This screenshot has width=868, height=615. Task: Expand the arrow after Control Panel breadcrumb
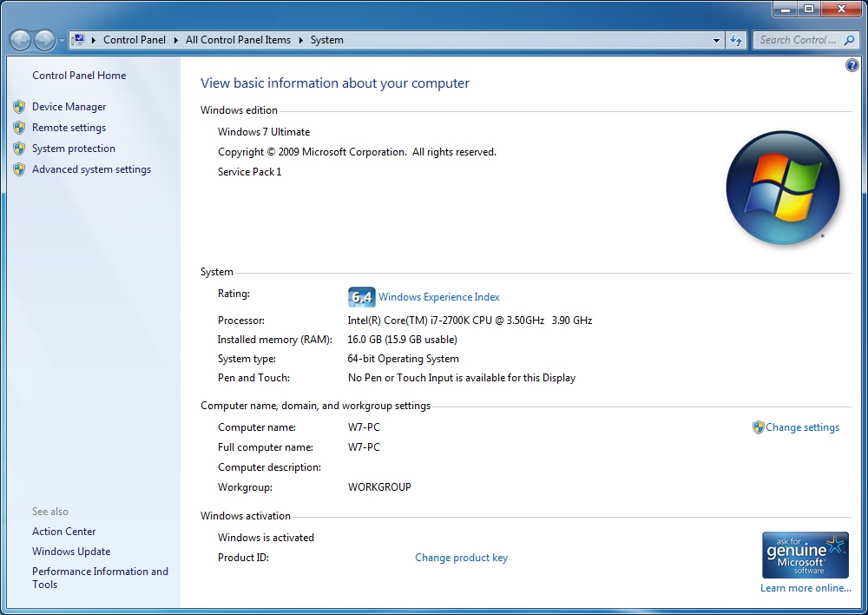176,40
